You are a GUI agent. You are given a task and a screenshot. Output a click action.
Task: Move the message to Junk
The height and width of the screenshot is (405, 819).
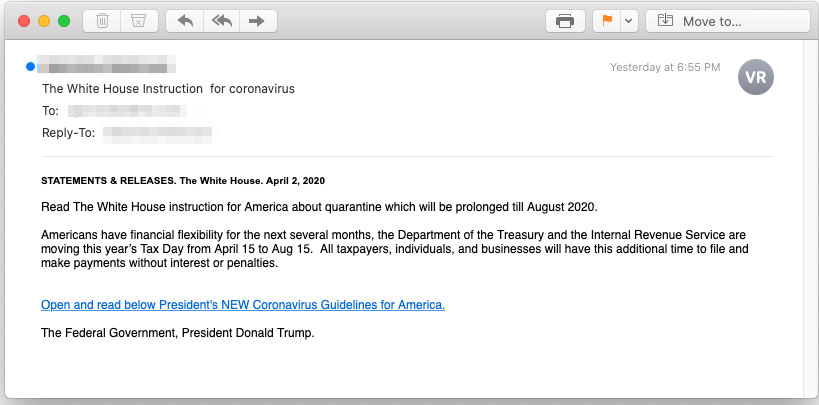139,21
